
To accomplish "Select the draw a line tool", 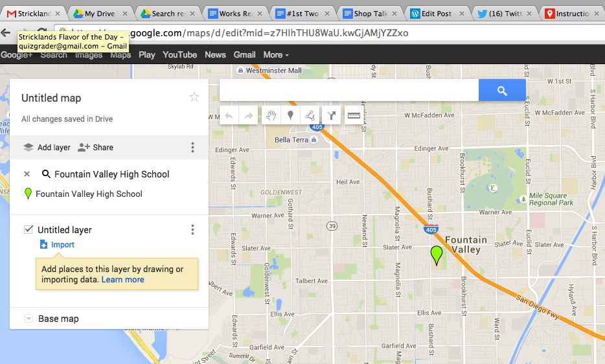I will point(310,116).
